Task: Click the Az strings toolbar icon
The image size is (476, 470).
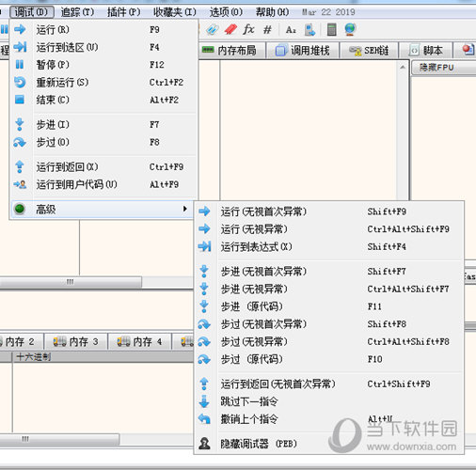Action: click(291, 30)
